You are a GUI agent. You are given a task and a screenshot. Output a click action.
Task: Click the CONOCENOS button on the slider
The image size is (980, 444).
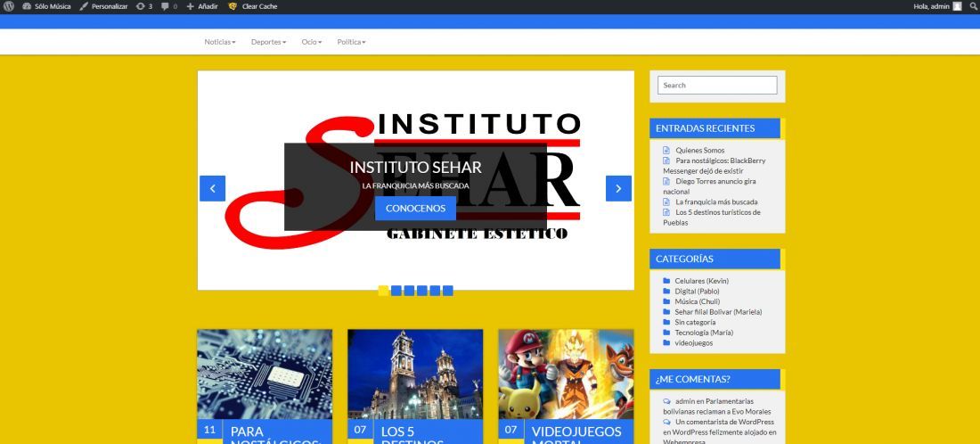click(416, 209)
